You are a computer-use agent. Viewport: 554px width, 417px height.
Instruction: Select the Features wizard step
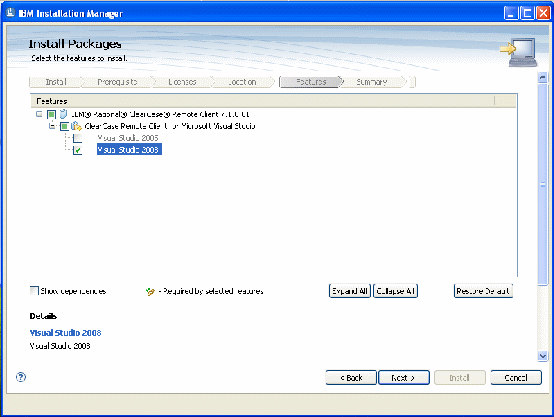311,82
